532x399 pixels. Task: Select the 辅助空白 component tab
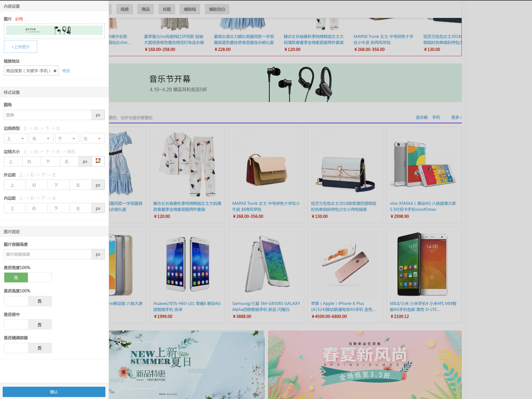click(x=217, y=9)
